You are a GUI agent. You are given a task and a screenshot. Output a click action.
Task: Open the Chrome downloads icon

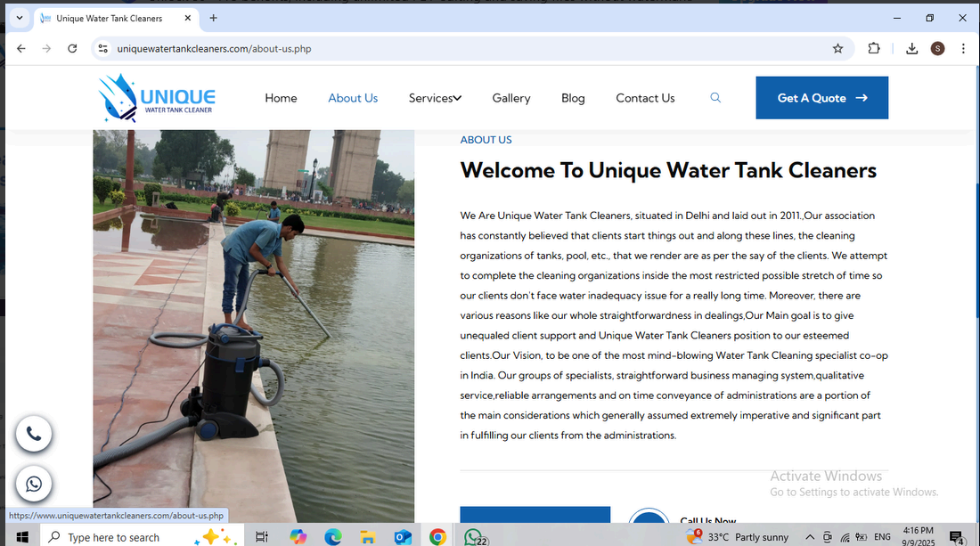(x=911, y=49)
